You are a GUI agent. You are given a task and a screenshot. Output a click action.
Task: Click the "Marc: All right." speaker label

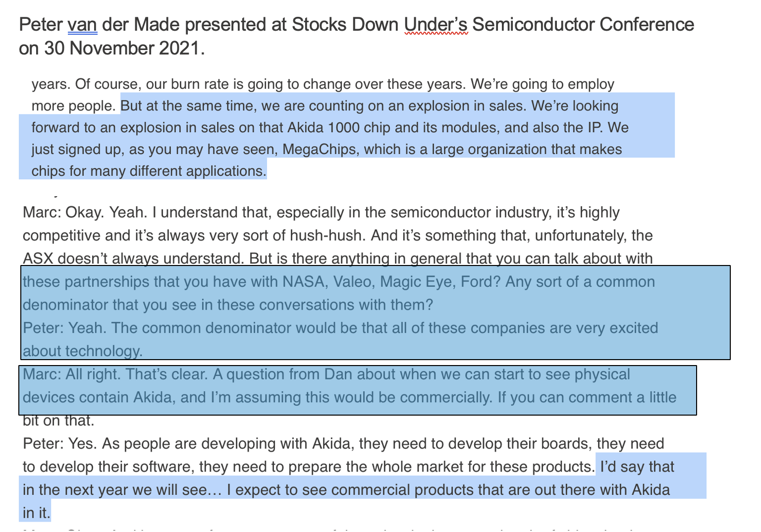[69, 374]
